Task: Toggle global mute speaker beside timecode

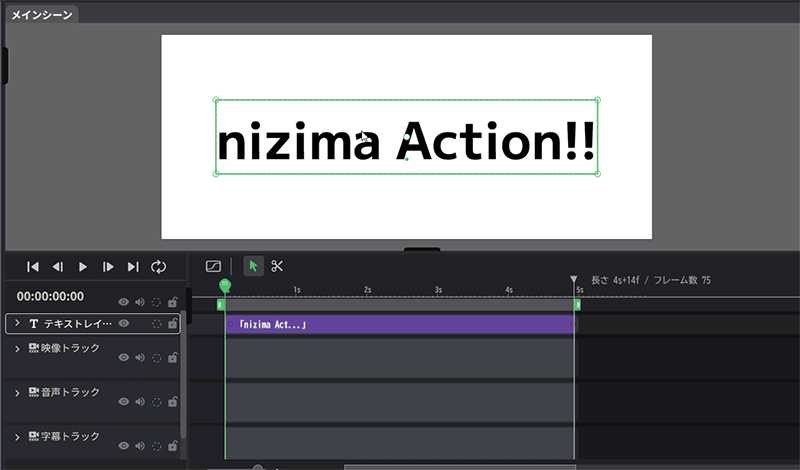Action: pyautogui.click(x=140, y=302)
